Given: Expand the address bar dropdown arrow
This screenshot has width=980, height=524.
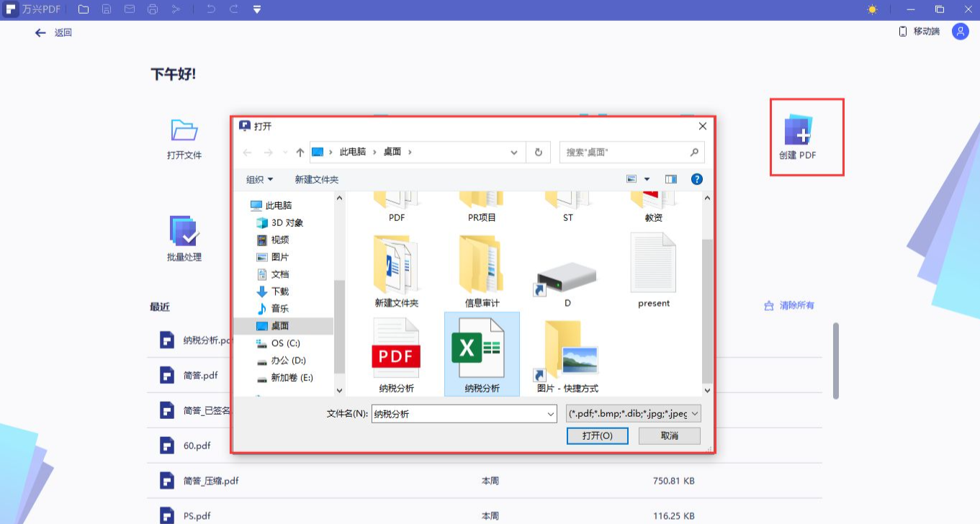Looking at the screenshot, I should pyautogui.click(x=513, y=152).
